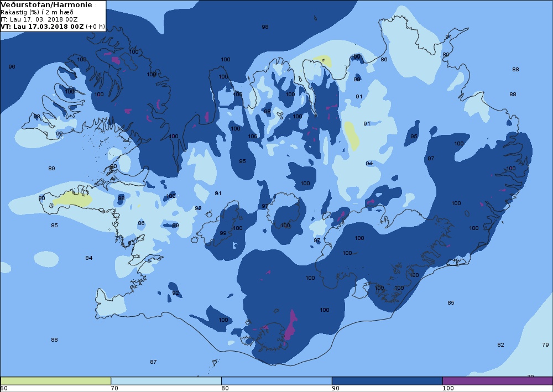
Task: Click the "(+0 h)" forecast offset text
Action: pyautogui.click(x=95, y=27)
